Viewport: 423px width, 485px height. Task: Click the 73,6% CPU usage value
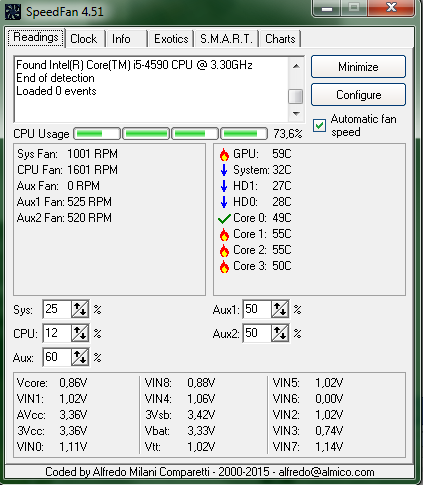(x=288, y=134)
